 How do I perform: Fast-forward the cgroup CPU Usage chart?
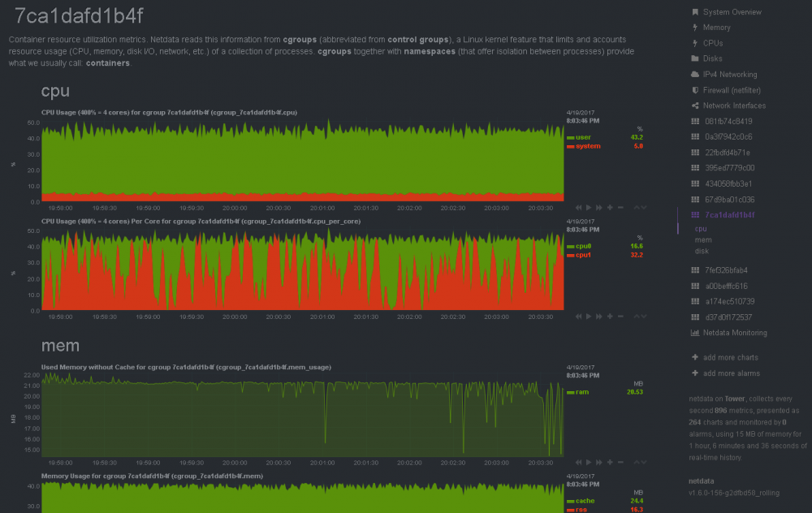[599, 208]
